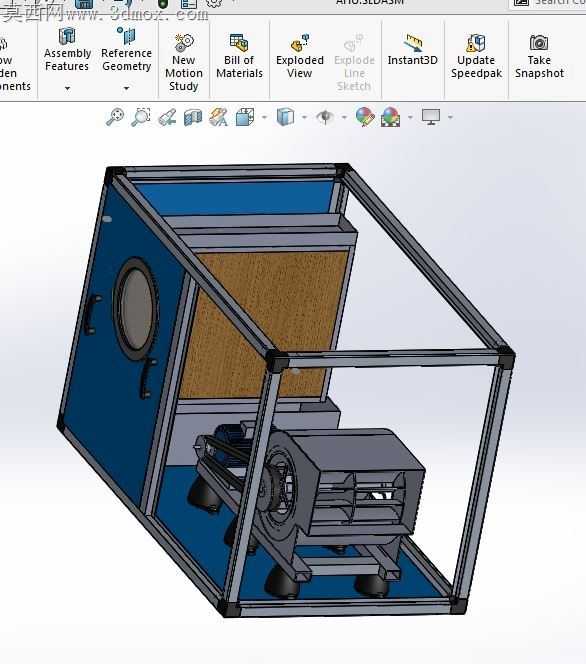
Task: Click the View Settings monitor icon
Action: 431,117
